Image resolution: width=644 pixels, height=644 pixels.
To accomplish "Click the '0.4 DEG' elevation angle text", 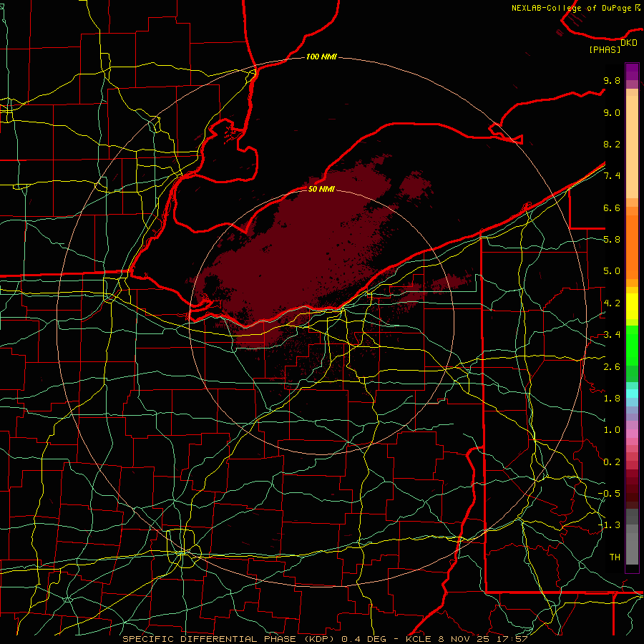I will [x=364, y=639].
